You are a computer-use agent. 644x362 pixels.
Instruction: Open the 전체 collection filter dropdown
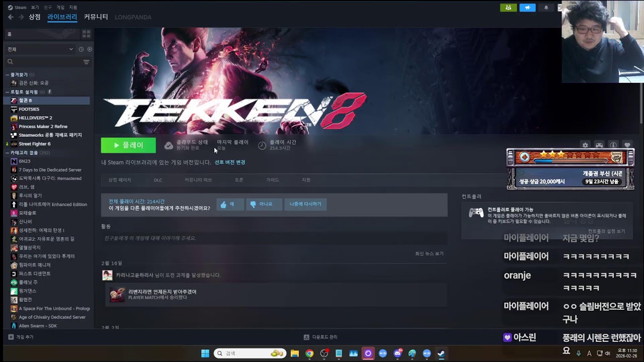[40, 49]
